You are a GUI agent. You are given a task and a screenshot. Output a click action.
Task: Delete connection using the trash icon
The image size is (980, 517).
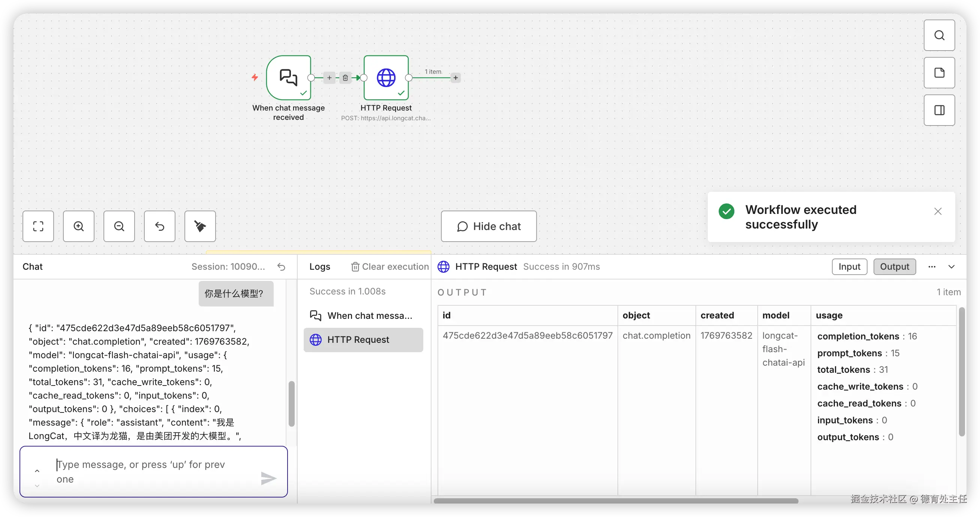pos(345,78)
